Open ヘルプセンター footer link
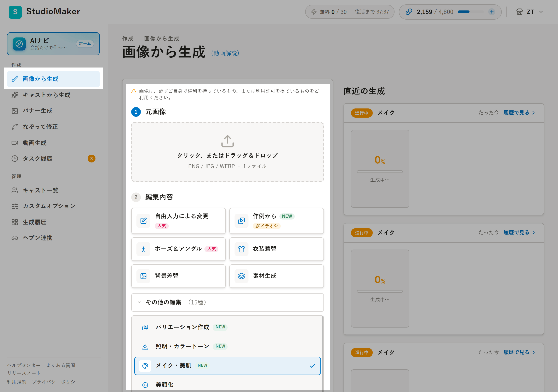Screen dimensions: 558x392 coord(24,365)
